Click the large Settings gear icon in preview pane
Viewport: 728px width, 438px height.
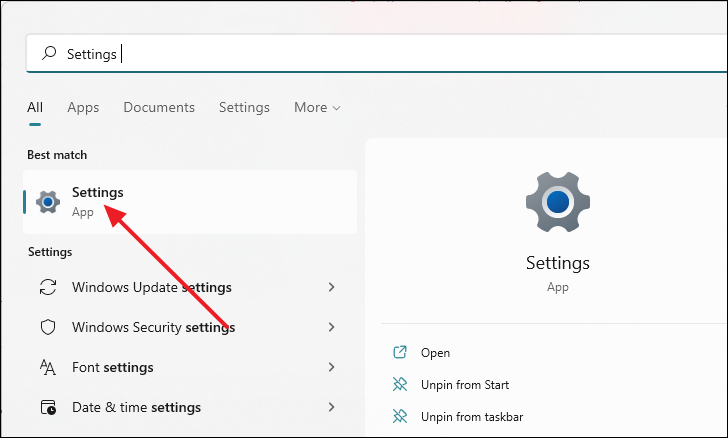pos(558,202)
